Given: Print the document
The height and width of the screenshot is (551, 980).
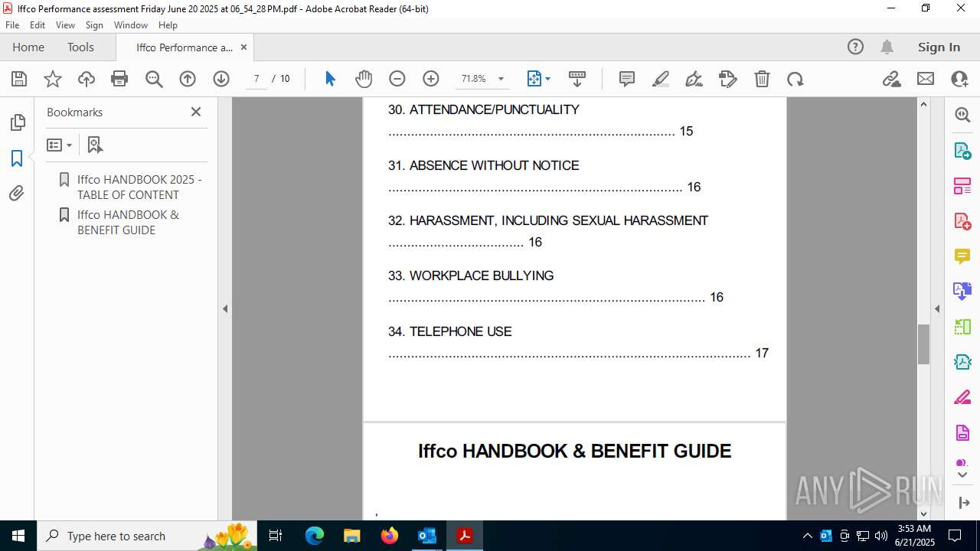Looking at the screenshot, I should coord(119,79).
